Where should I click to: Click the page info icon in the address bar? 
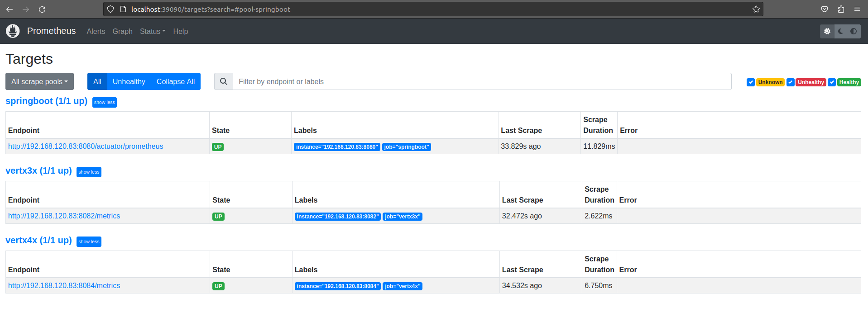pyautogui.click(x=123, y=9)
